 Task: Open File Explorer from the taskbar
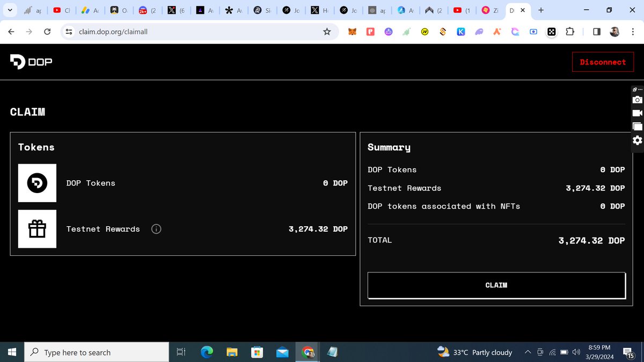coord(232,352)
